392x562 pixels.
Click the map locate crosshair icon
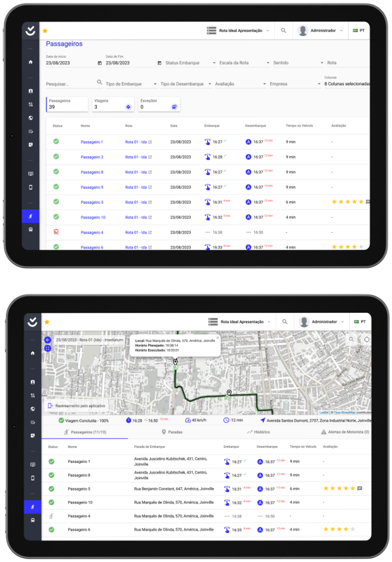point(366,340)
